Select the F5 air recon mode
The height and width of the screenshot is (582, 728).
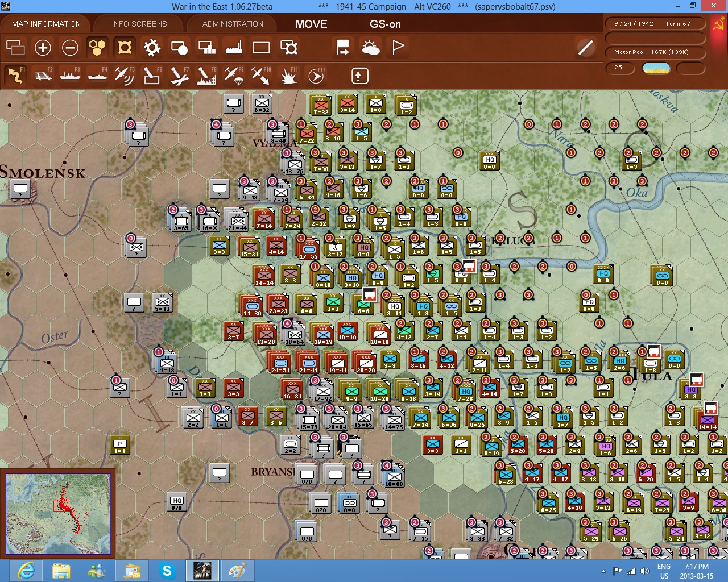tap(125, 76)
